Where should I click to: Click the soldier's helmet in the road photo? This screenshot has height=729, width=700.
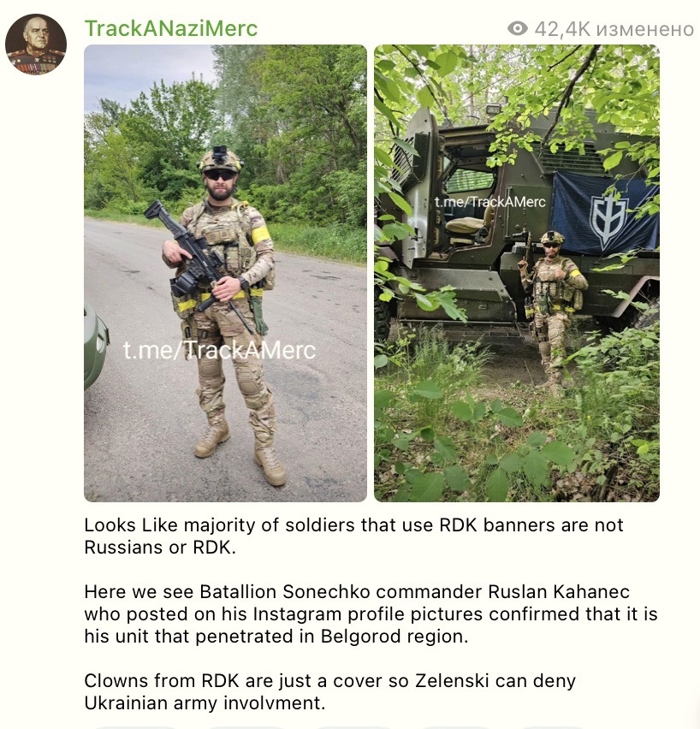[x=220, y=159]
